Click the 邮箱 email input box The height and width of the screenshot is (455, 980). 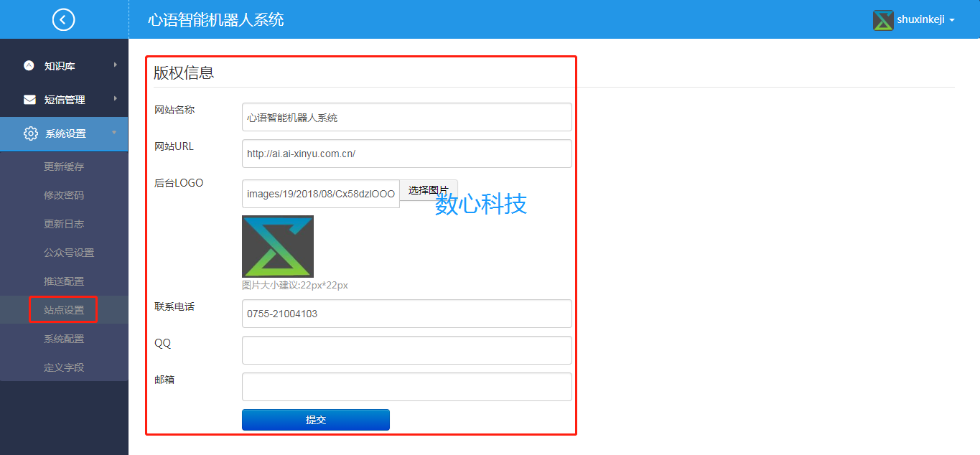406,387
